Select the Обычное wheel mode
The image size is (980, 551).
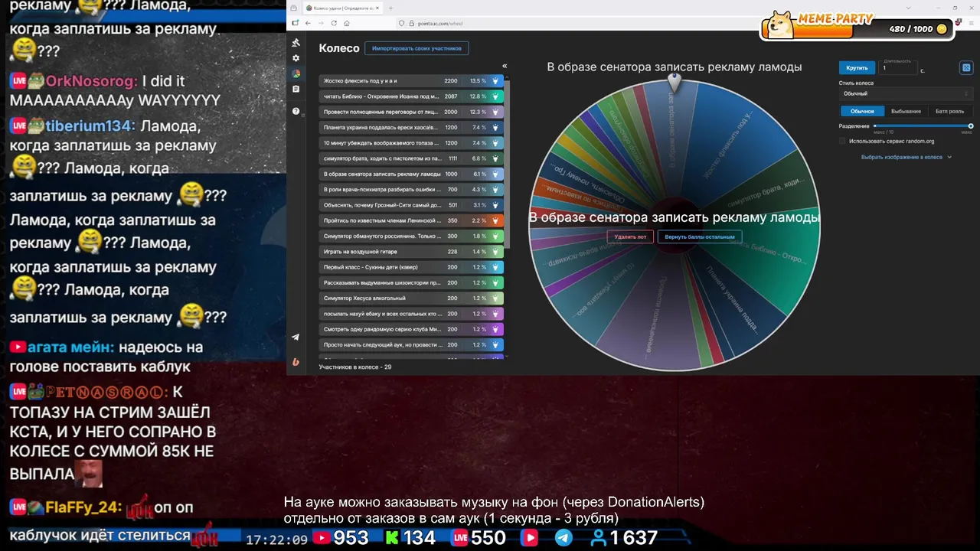[862, 111]
